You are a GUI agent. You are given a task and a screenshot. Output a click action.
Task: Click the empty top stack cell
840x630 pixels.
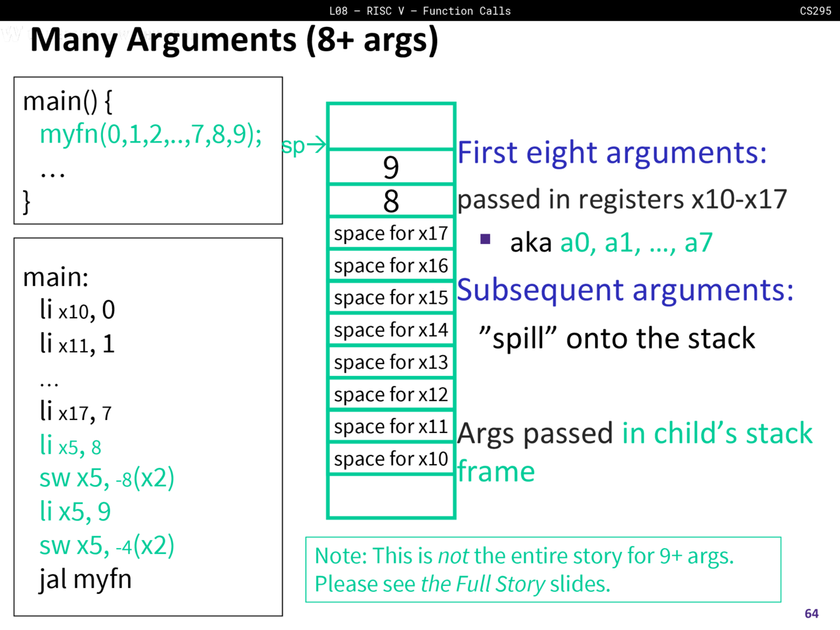point(391,126)
